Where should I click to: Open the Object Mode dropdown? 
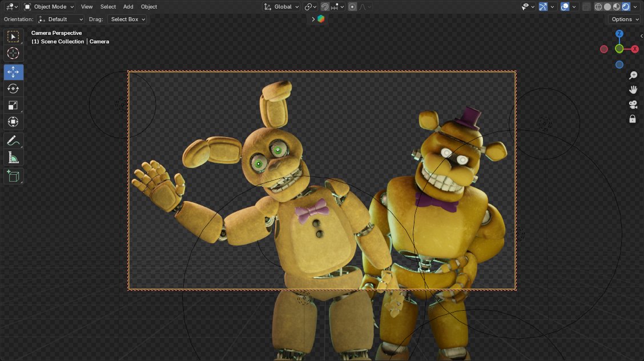(x=49, y=7)
